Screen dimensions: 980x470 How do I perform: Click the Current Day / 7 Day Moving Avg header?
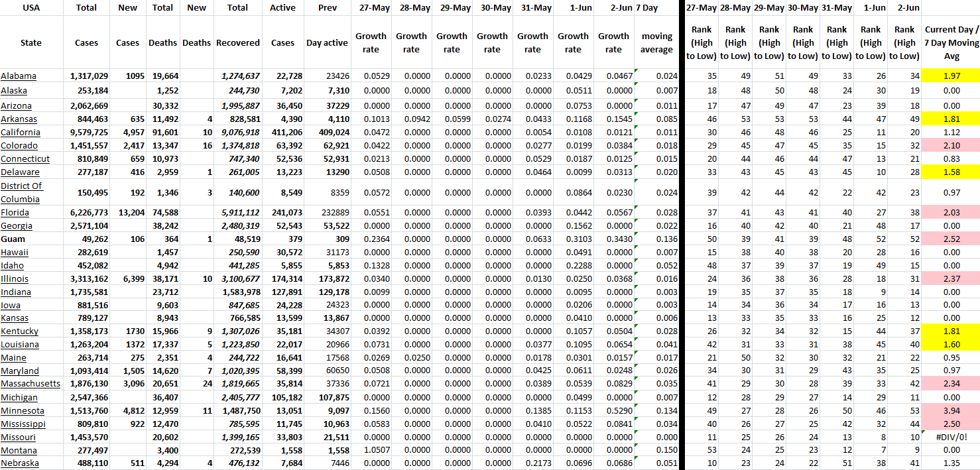[951, 43]
